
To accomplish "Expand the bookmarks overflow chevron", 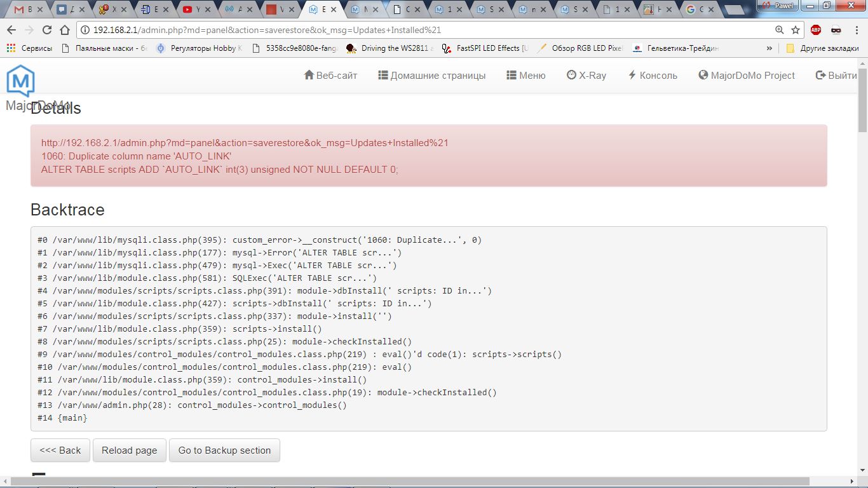I will pos(770,48).
